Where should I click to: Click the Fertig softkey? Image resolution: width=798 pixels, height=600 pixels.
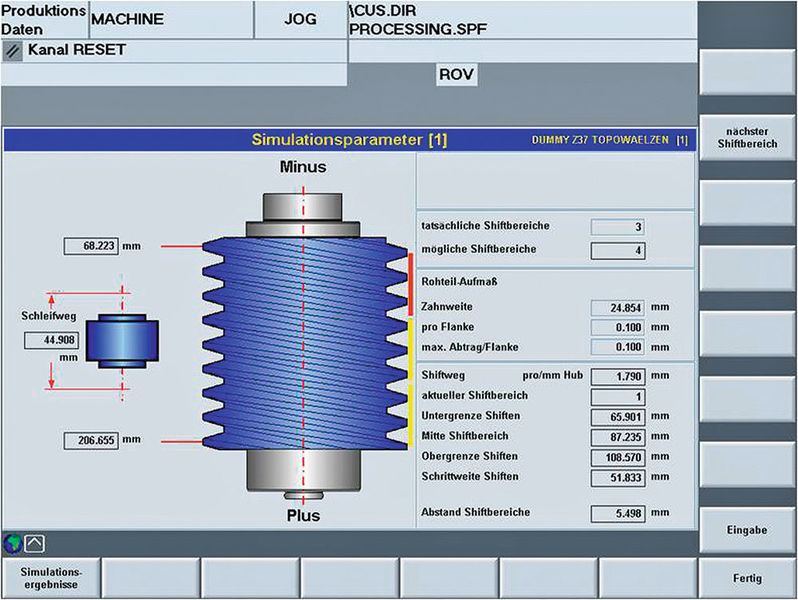(x=747, y=578)
